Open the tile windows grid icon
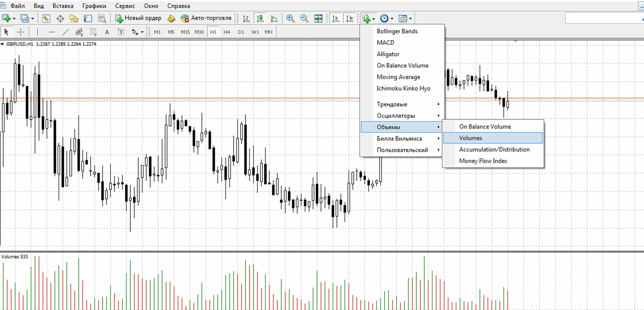Viewport: 644px width, 310px height. (x=318, y=18)
